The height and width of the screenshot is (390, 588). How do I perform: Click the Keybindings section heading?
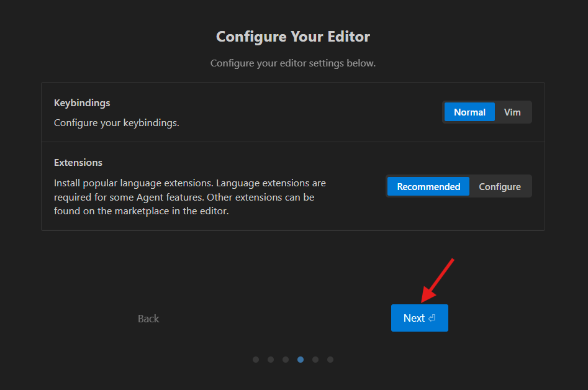tap(82, 102)
